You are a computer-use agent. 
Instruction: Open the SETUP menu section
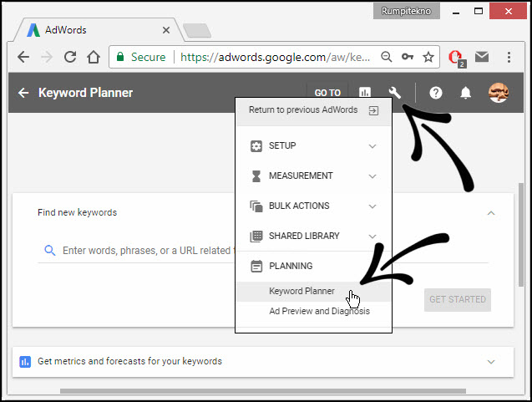tap(313, 146)
